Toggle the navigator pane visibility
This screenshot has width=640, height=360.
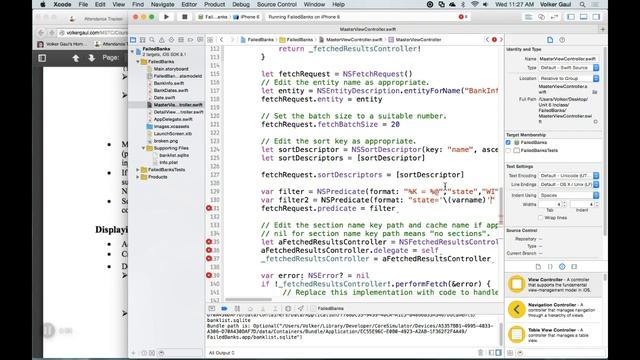[x=571, y=17]
